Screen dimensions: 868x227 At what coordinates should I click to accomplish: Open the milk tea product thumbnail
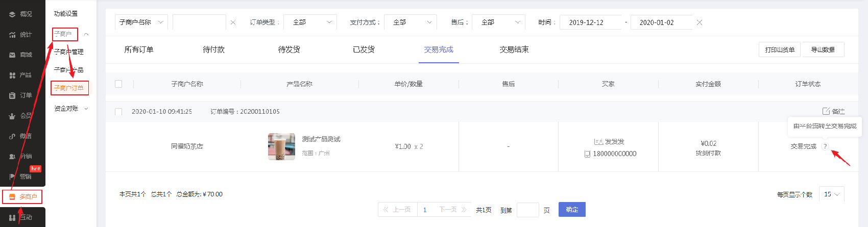(281, 146)
